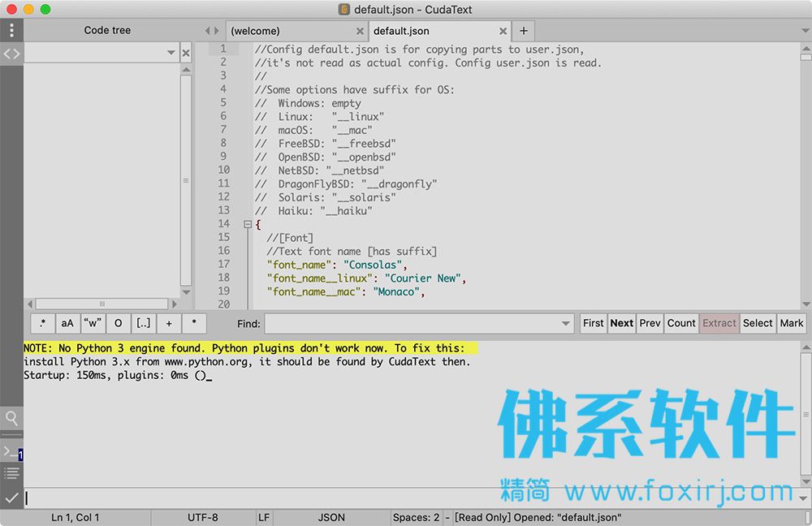Open the Find history dropdown

pyautogui.click(x=565, y=324)
